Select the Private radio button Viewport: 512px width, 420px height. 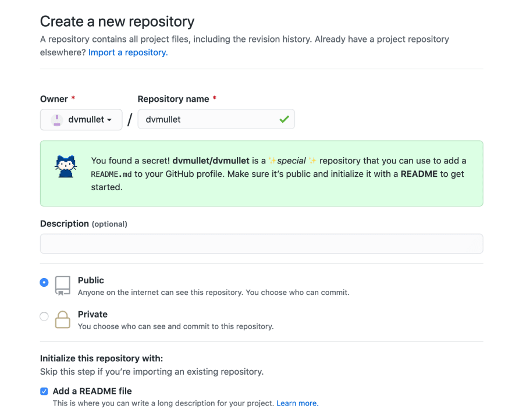click(x=44, y=316)
